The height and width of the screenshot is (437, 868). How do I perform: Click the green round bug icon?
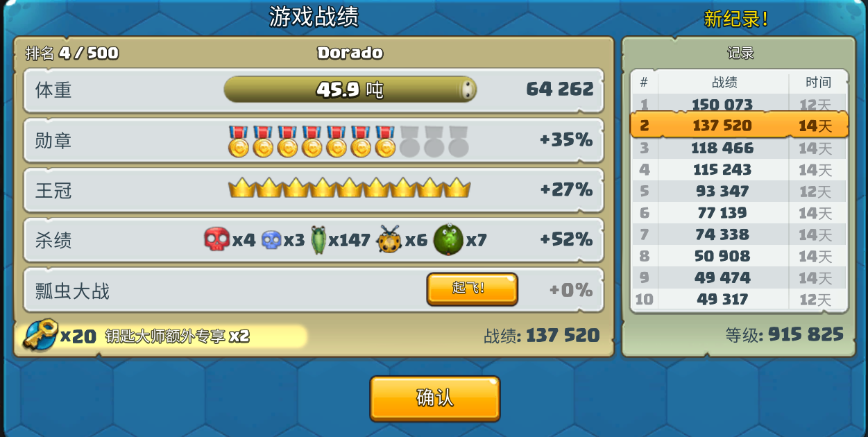pos(448,240)
